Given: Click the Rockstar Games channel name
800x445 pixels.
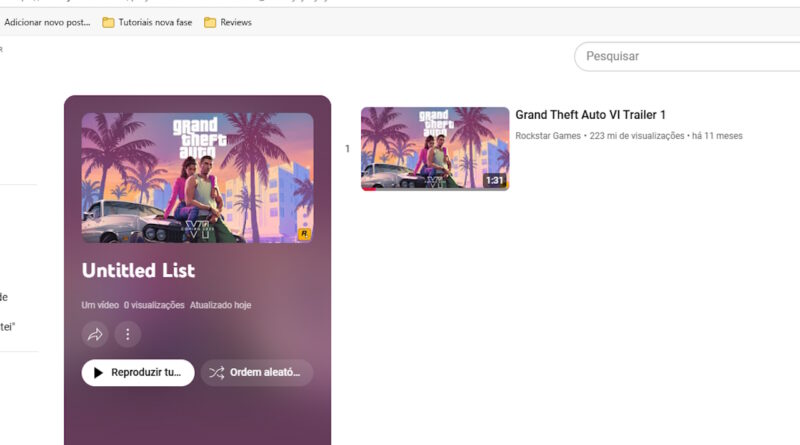Looking at the screenshot, I should point(547,136).
